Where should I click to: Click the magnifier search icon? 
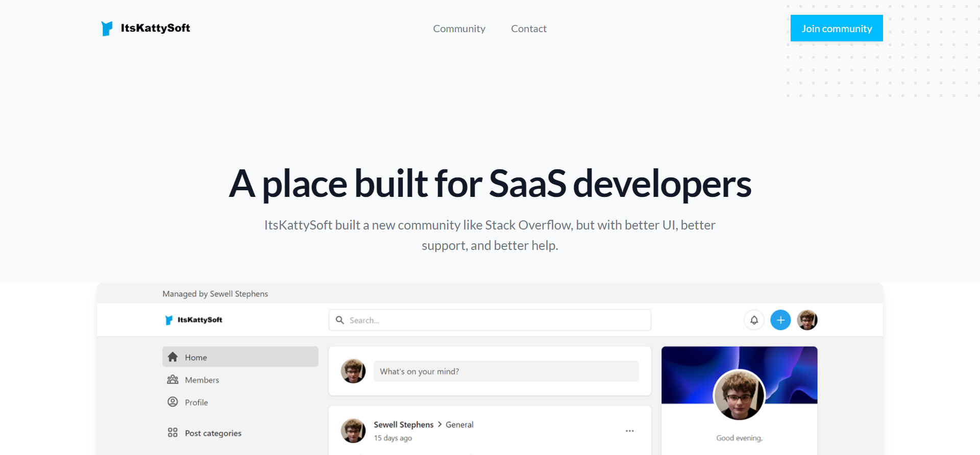(340, 320)
